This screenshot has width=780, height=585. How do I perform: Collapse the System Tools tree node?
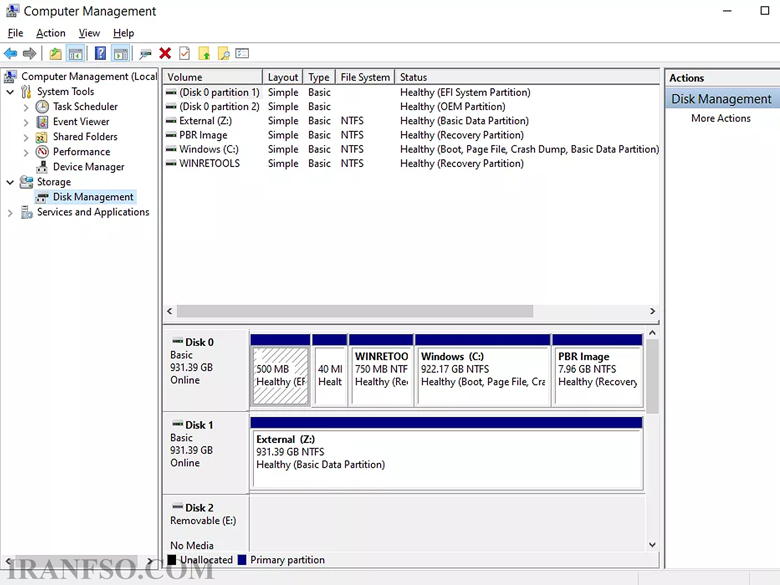10,92
